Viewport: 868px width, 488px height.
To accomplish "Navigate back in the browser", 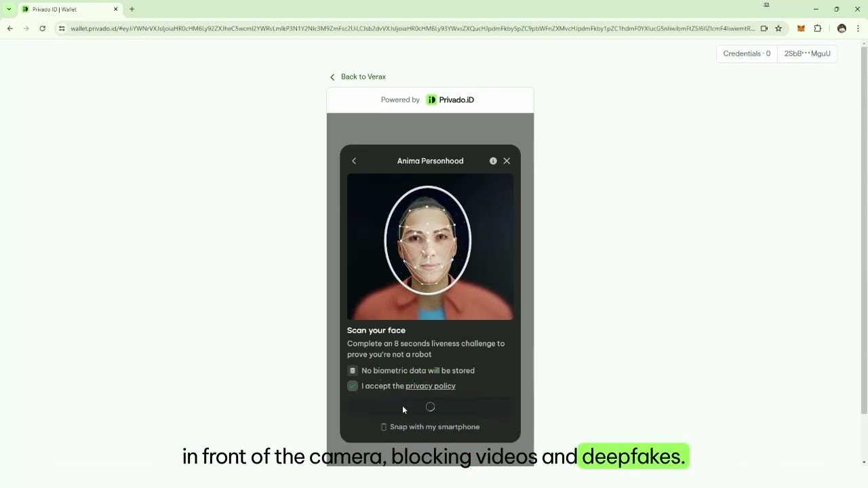I will (x=9, y=28).
